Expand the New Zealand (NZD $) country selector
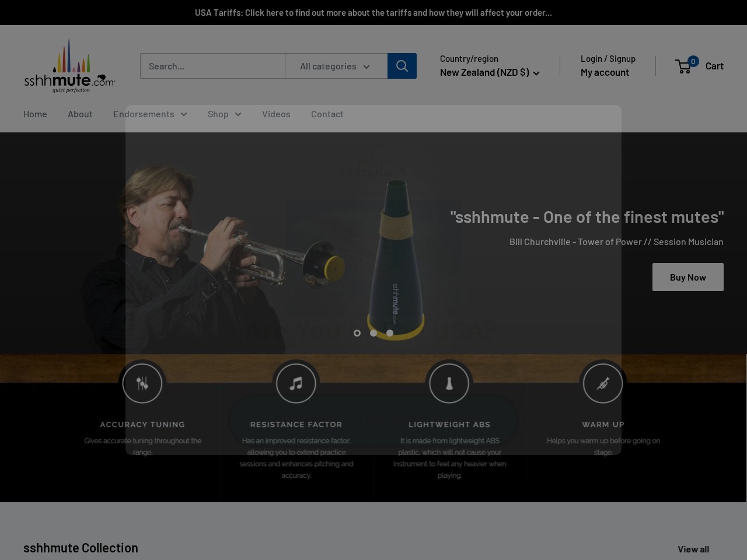This screenshot has height=560, width=747. 489,72
